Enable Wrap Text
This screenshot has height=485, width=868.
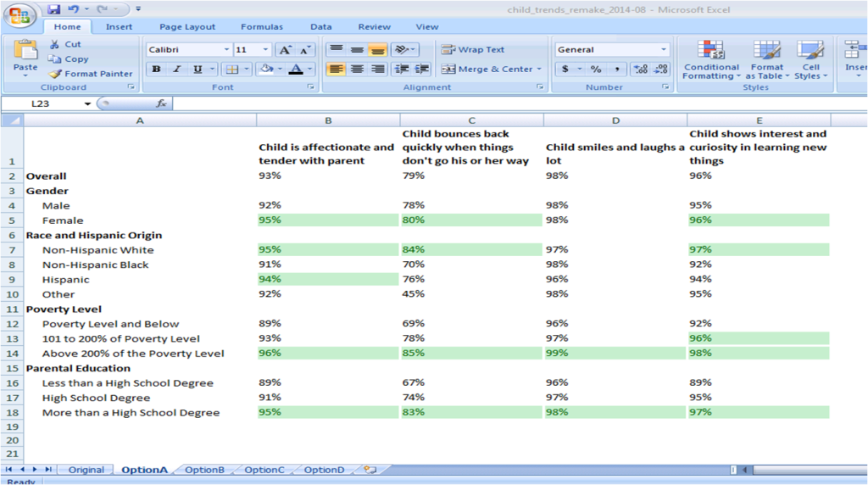(473, 50)
